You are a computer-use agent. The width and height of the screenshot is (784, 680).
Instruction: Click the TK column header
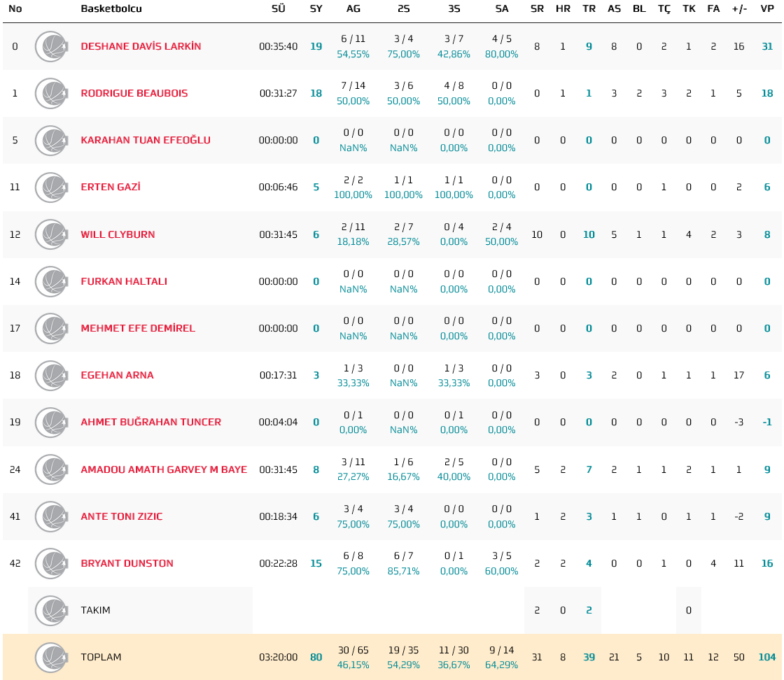(689, 8)
